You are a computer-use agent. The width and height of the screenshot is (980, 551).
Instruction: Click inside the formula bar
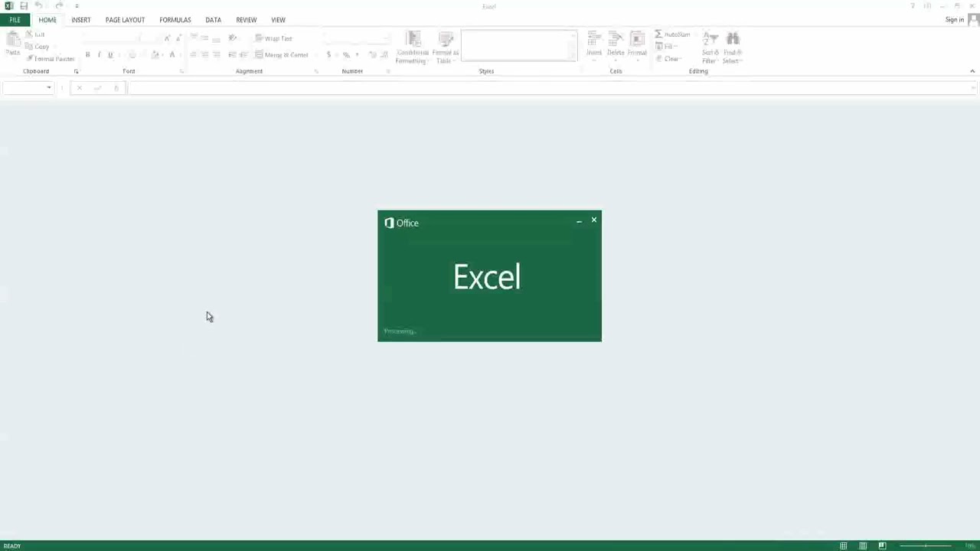552,88
